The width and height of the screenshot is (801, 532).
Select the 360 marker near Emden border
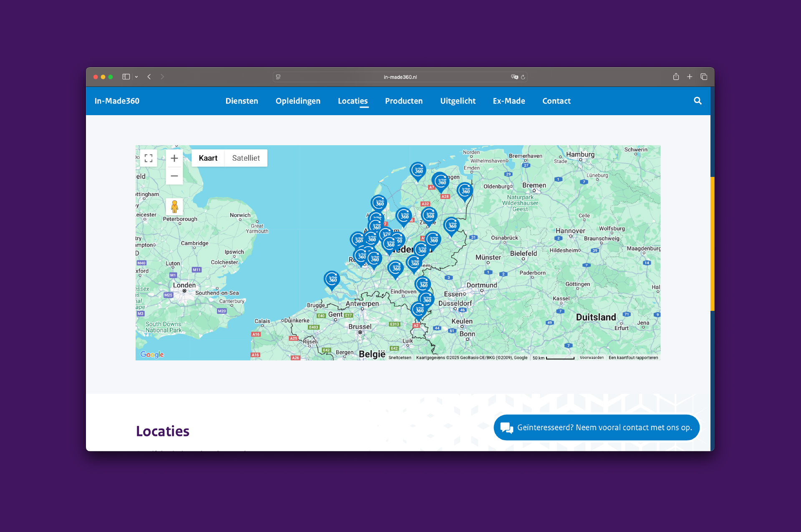[x=465, y=192]
